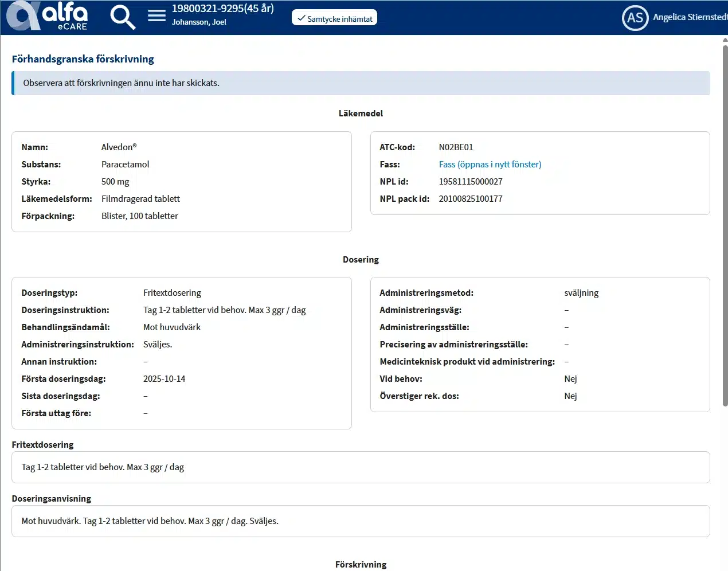Click the Fritextdosering text box
The image size is (728, 571).
pos(361,467)
